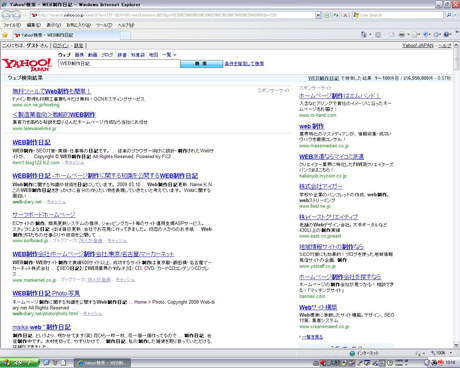The height and width of the screenshot is (368, 460).
Task: Select the Yahoo!検索 - WEB制作日記 browser tab
Action: click(66, 35)
